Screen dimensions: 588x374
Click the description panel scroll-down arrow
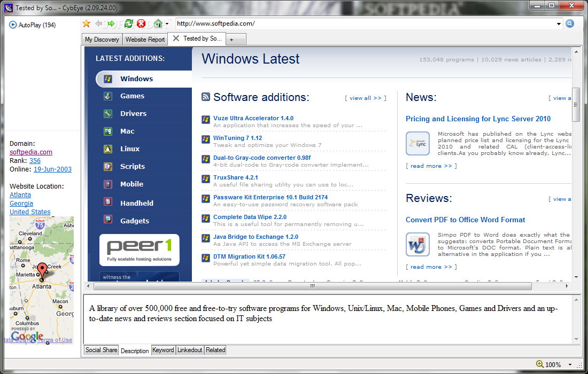point(576,339)
